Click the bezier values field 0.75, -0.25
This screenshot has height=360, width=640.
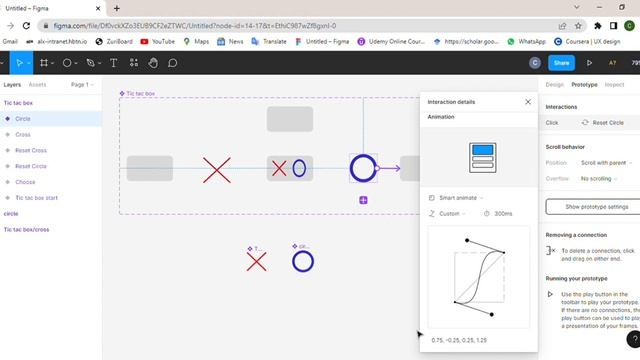pyautogui.click(x=459, y=340)
